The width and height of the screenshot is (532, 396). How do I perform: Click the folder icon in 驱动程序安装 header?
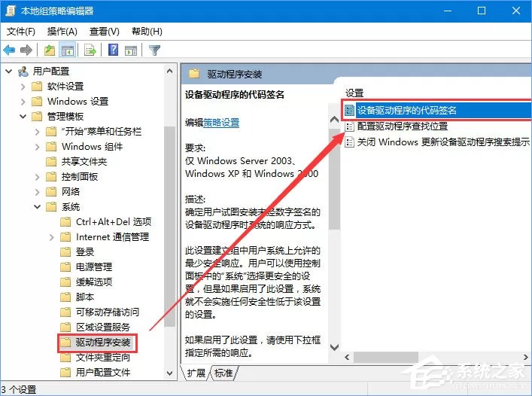(x=193, y=74)
